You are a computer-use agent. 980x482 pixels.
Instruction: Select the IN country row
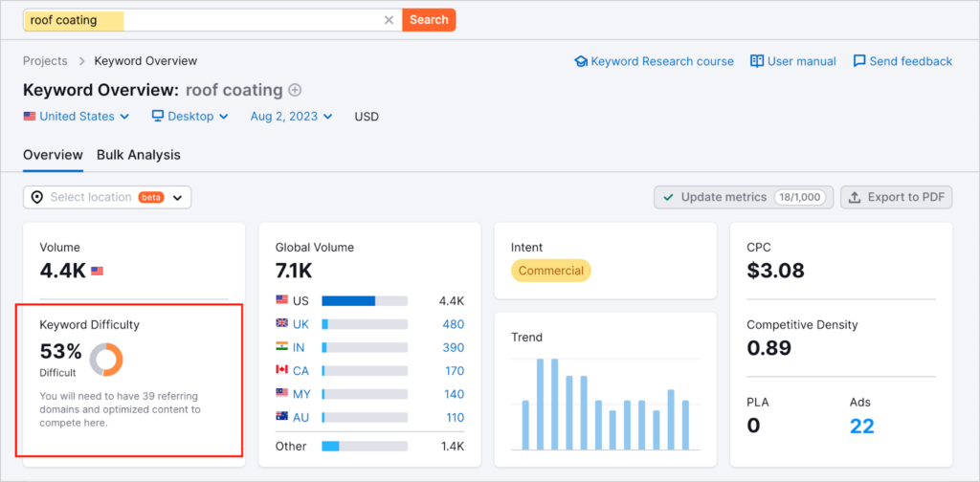[x=369, y=347]
